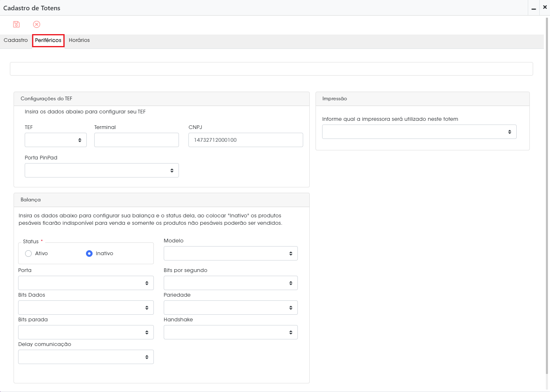Image resolution: width=550 pixels, height=392 pixels.
Task: Expand the Porta PinPad dropdown
Action: [x=102, y=171]
